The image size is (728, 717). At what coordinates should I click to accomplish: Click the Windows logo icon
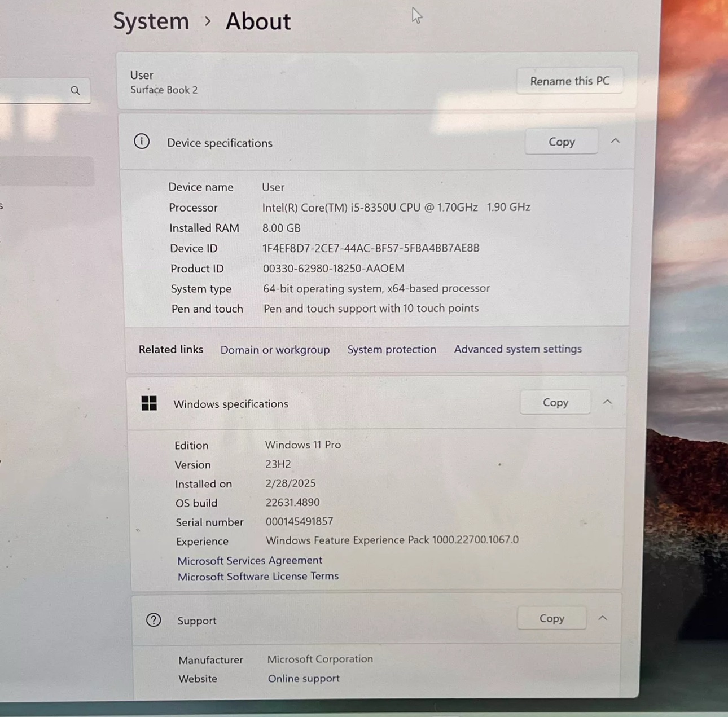pyautogui.click(x=149, y=403)
